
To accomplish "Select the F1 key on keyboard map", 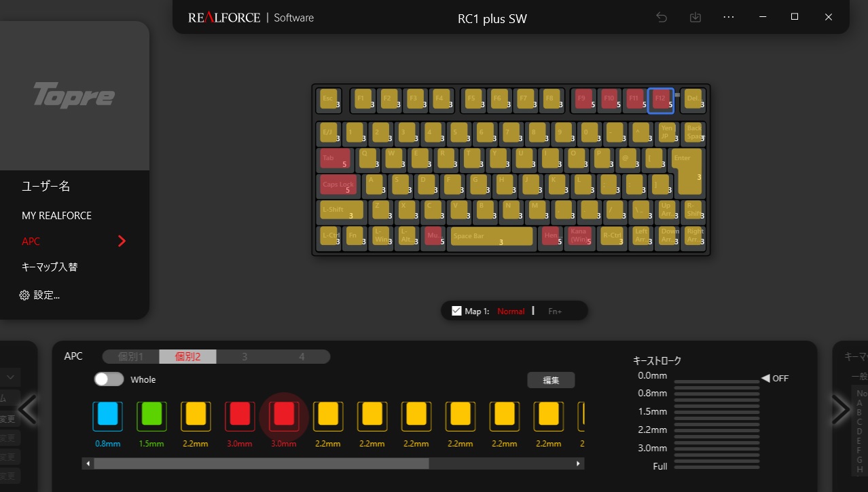I will click(x=363, y=100).
